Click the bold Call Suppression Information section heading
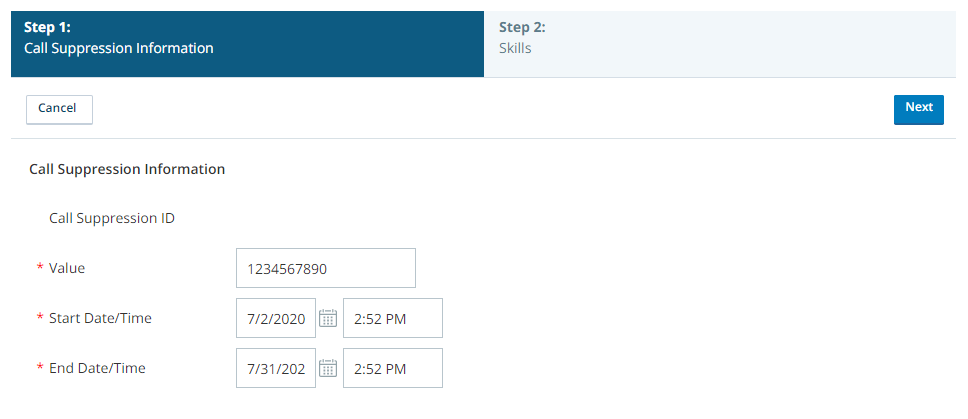Viewport: 968px width, 419px height. click(x=127, y=168)
